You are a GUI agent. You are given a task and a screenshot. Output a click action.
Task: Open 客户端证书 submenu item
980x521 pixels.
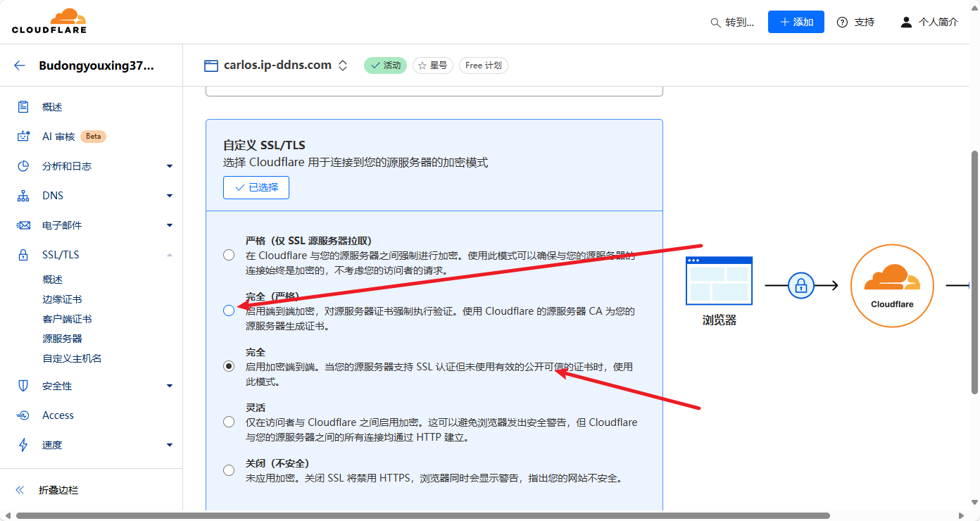point(67,319)
